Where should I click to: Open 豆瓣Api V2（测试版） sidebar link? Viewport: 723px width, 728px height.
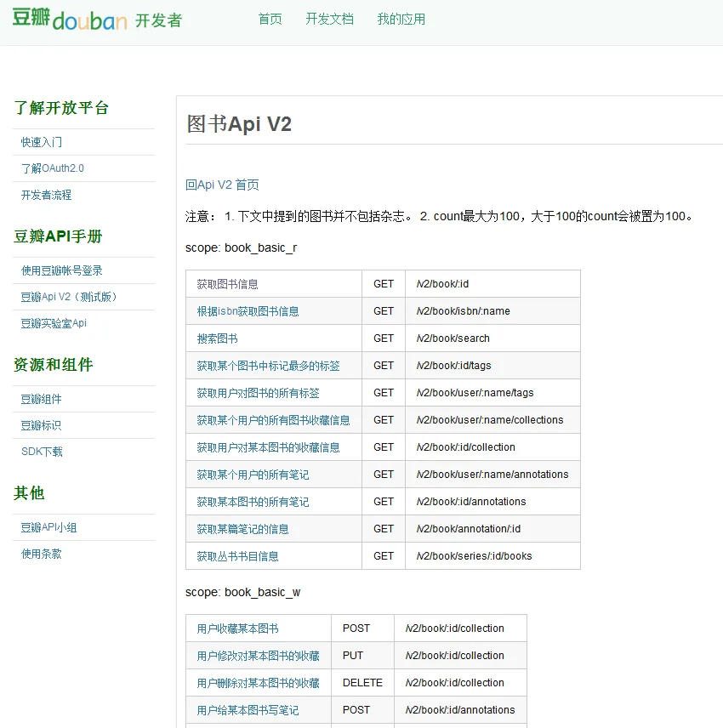point(69,297)
